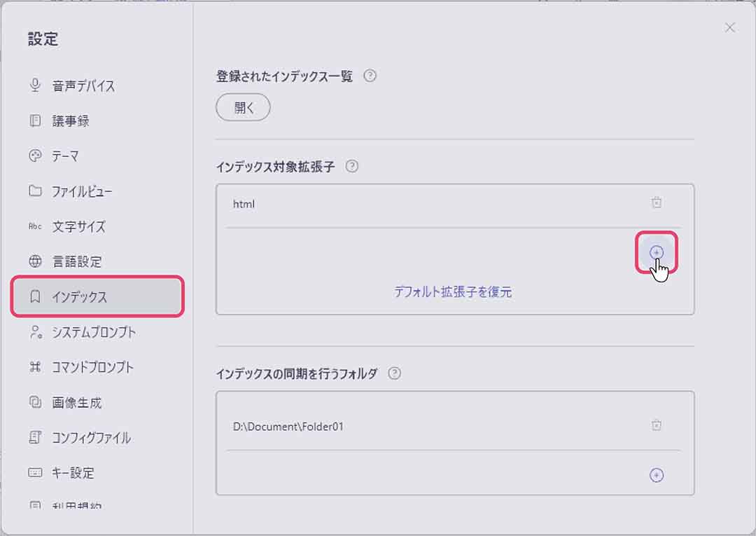Delete the html extension entry

point(657,203)
